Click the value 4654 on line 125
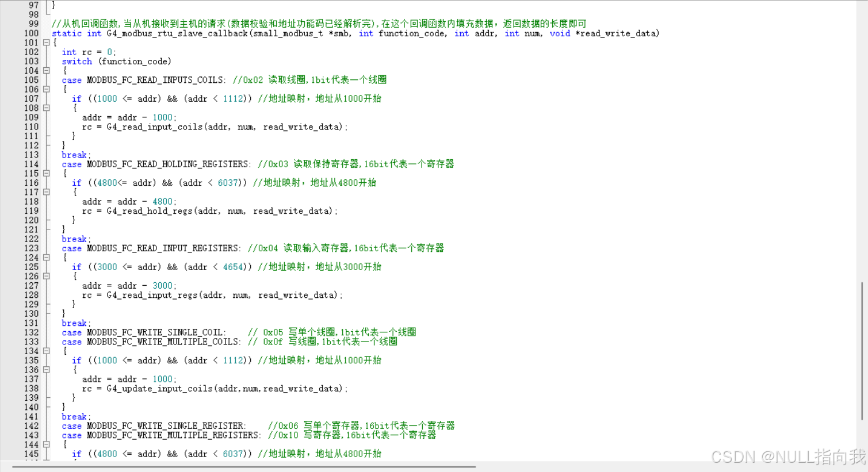The image size is (868, 472). point(232,267)
